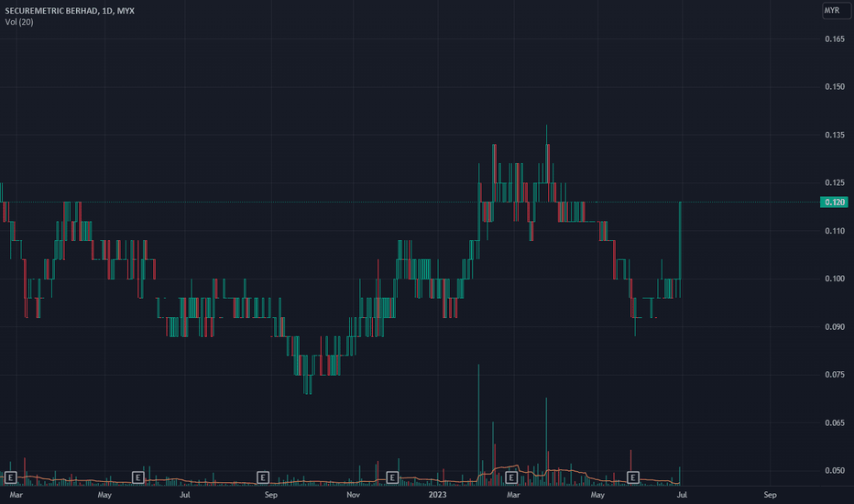
Task: Open earnings marker E right of the May 2023 label
Action: (x=633, y=477)
